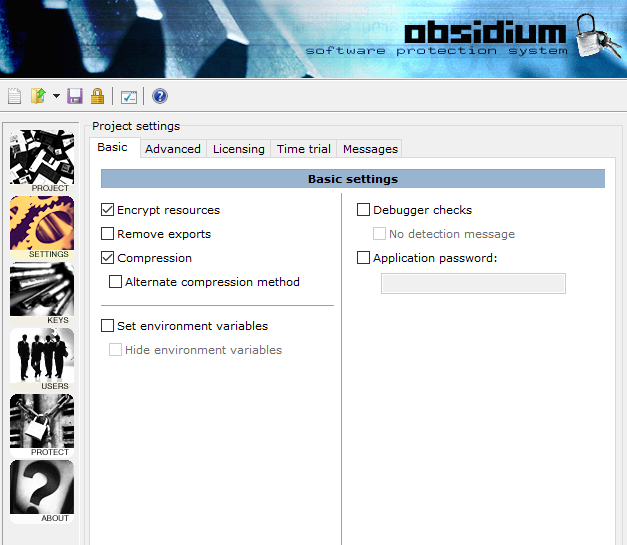Enable Set environment variables checkbox

click(107, 326)
